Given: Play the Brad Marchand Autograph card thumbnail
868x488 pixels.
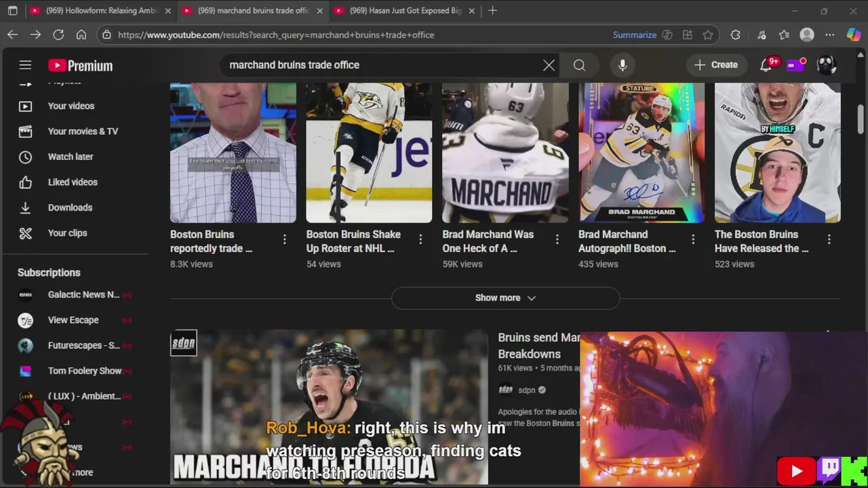Looking at the screenshot, I should (642, 153).
